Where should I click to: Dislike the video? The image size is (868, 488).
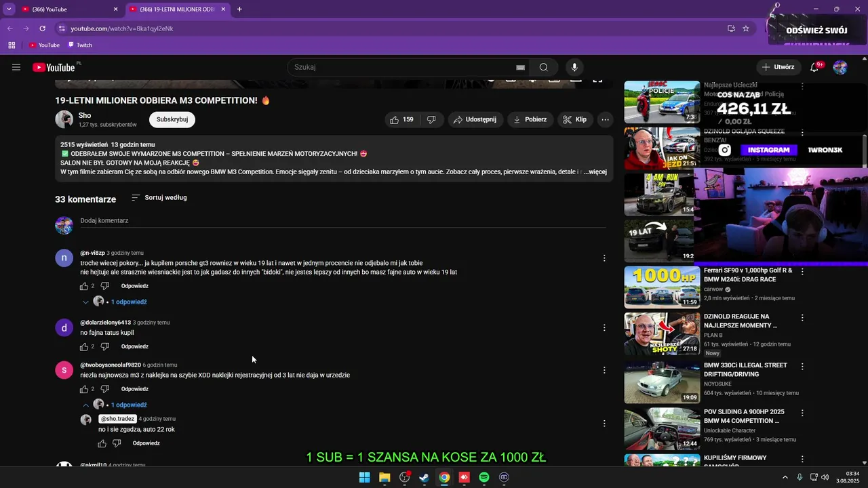pyautogui.click(x=431, y=119)
